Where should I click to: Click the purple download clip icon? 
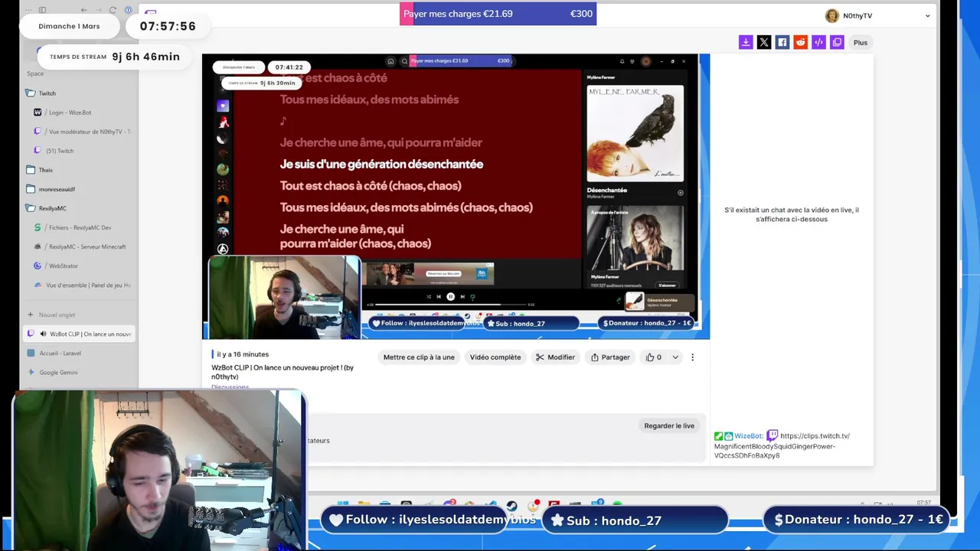tap(746, 42)
